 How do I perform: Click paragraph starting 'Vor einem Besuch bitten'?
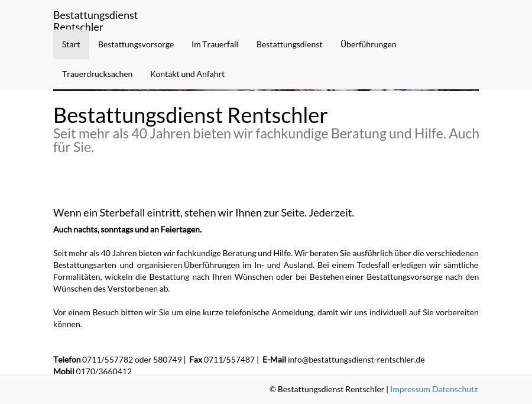point(266,318)
